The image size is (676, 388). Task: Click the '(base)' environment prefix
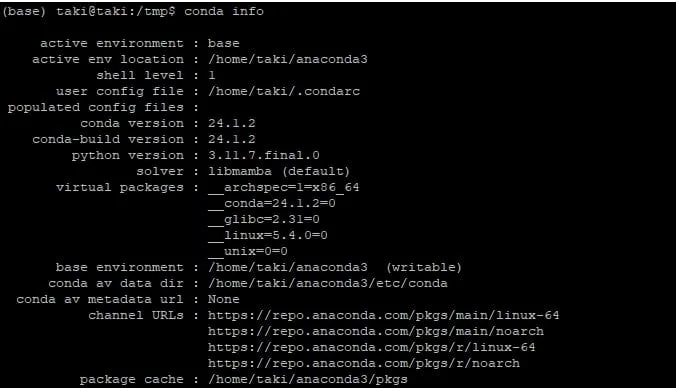pyautogui.click(x=24, y=11)
